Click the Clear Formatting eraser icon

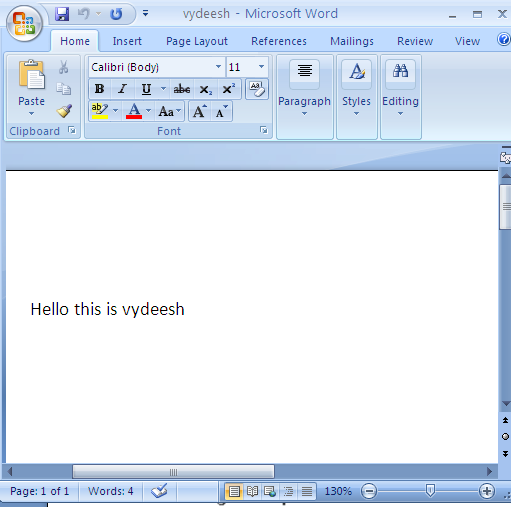[257, 89]
